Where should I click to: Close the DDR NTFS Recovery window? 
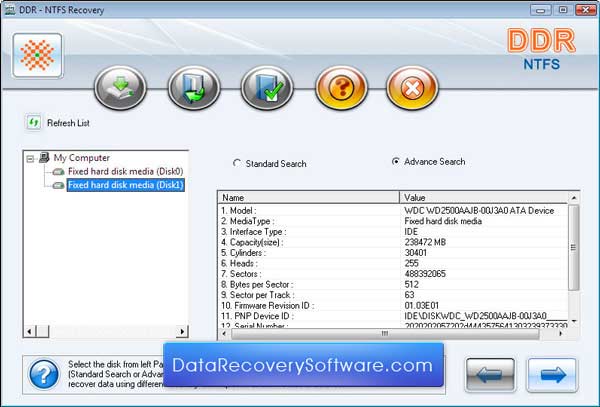(586, 10)
